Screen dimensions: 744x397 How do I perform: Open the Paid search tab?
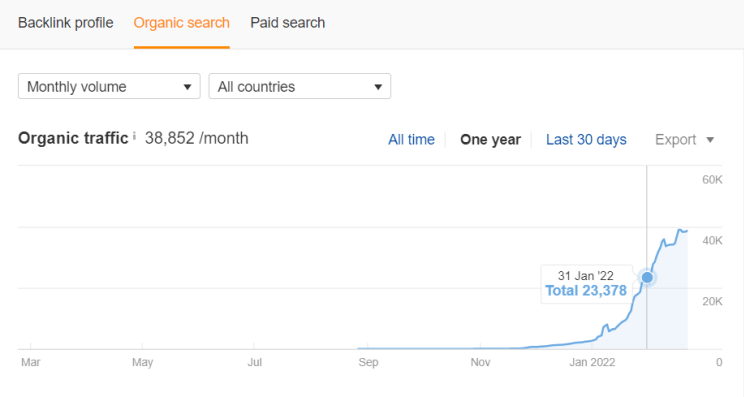288,23
